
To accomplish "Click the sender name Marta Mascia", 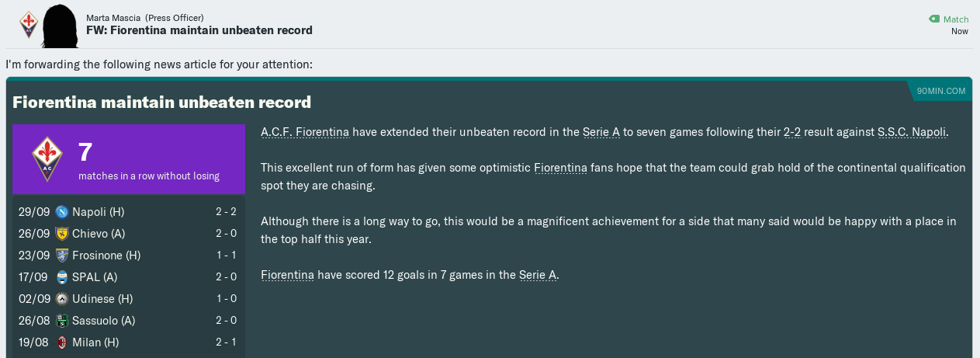I will [x=114, y=18].
